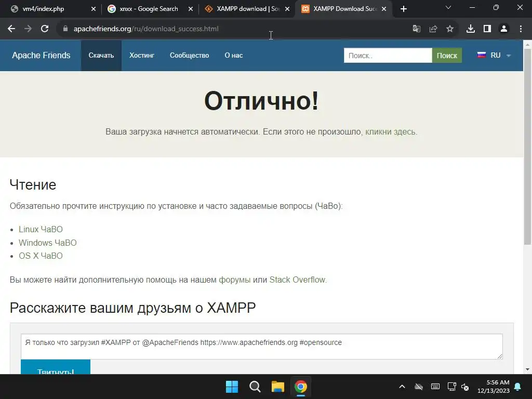Open the notifications bell icon
532x399 pixels.
point(518,387)
